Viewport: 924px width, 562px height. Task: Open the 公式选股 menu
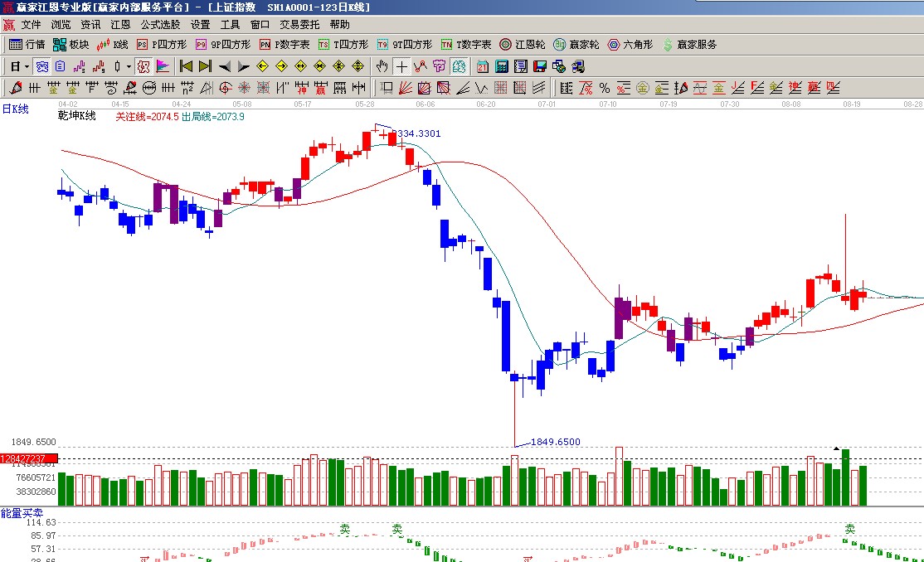[160, 25]
